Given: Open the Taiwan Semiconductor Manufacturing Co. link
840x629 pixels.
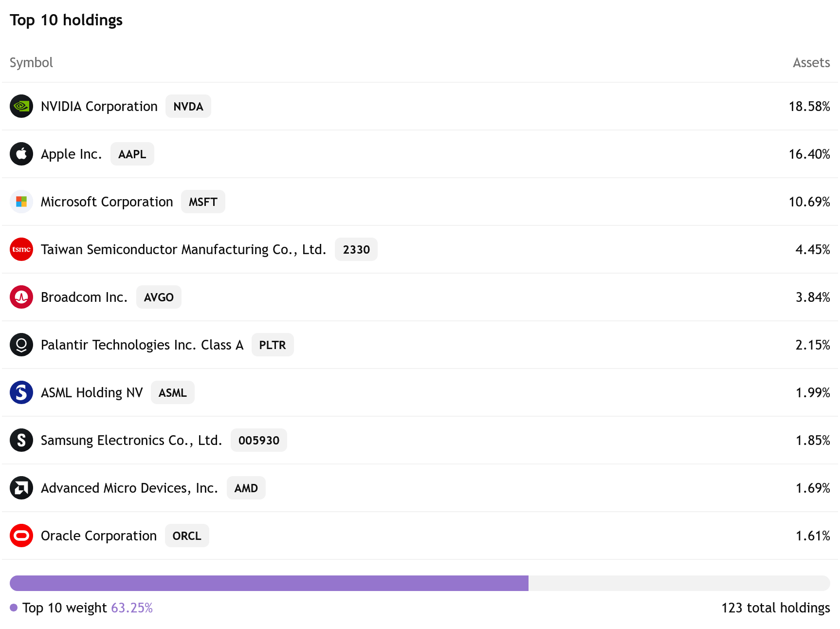Looking at the screenshot, I should pos(183,249).
